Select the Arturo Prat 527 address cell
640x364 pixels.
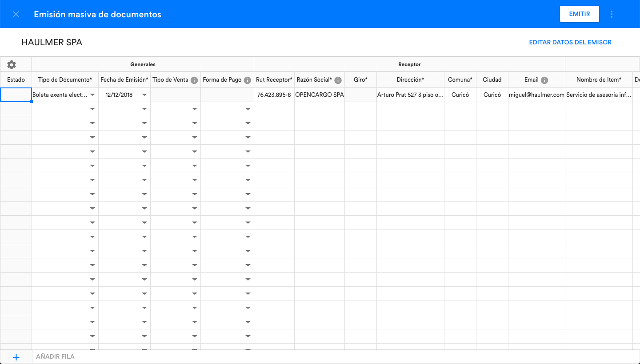pos(410,95)
